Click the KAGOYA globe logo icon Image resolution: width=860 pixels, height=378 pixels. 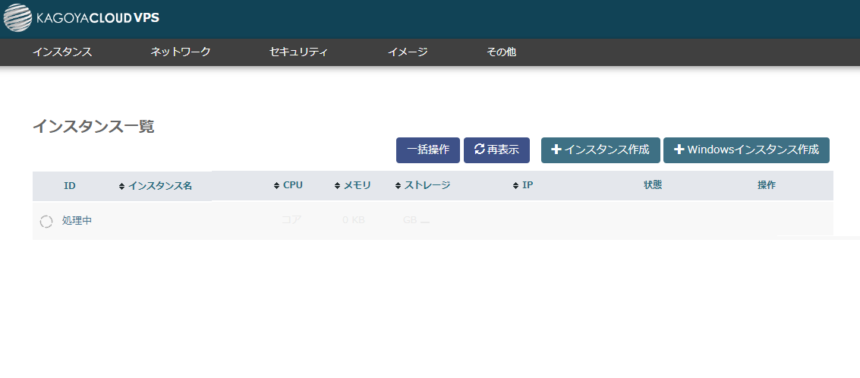[x=18, y=18]
